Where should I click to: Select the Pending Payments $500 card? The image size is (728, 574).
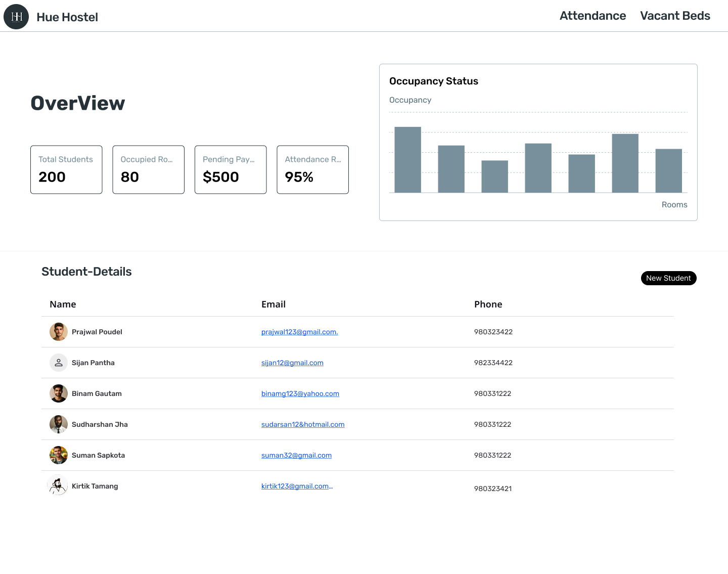231,169
